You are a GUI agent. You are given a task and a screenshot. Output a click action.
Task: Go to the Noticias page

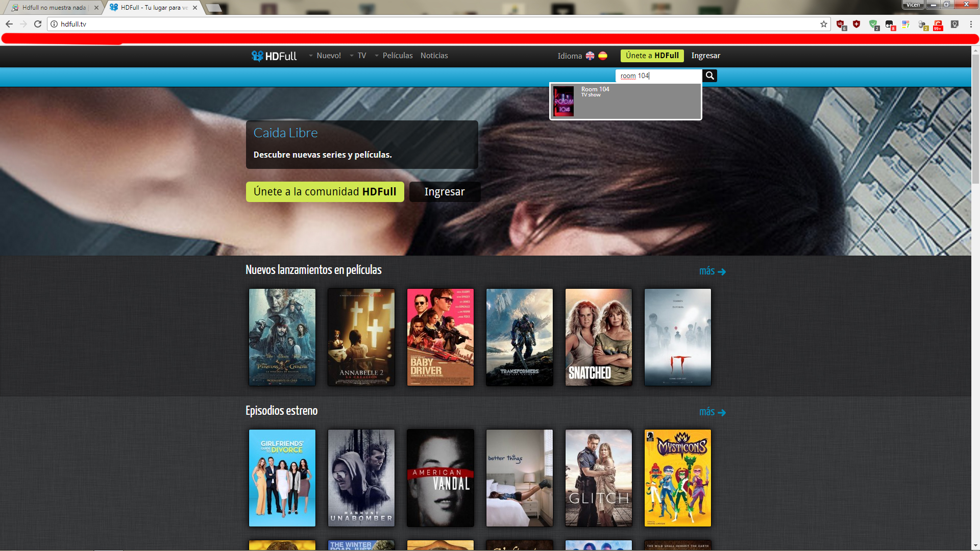(x=434, y=56)
